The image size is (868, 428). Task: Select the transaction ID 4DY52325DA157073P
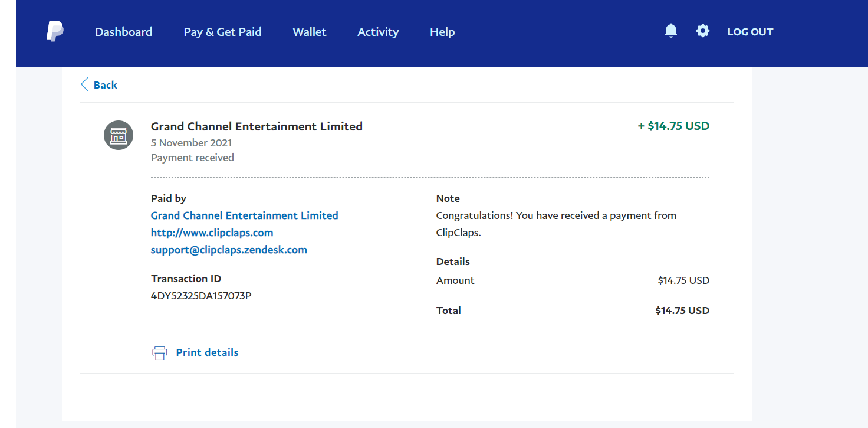[202, 296]
